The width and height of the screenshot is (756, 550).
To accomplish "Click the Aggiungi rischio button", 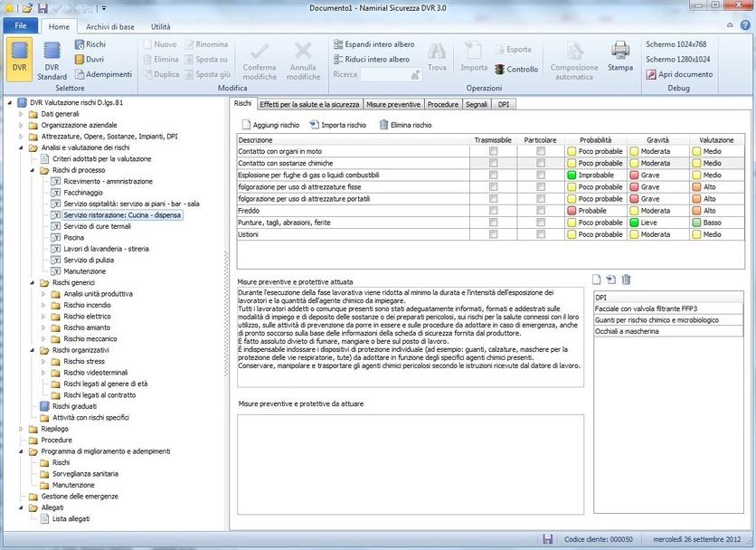I will pyautogui.click(x=269, y=125).
